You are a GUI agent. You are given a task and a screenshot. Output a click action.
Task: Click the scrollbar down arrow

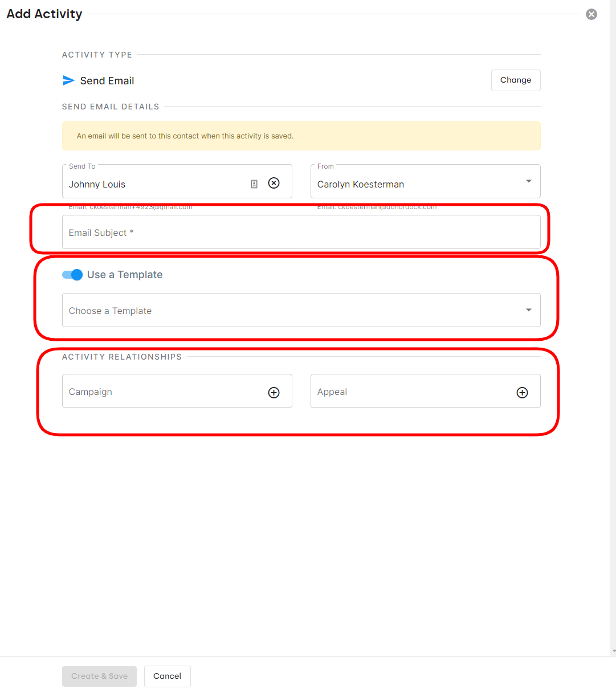[x=613, y=651]
